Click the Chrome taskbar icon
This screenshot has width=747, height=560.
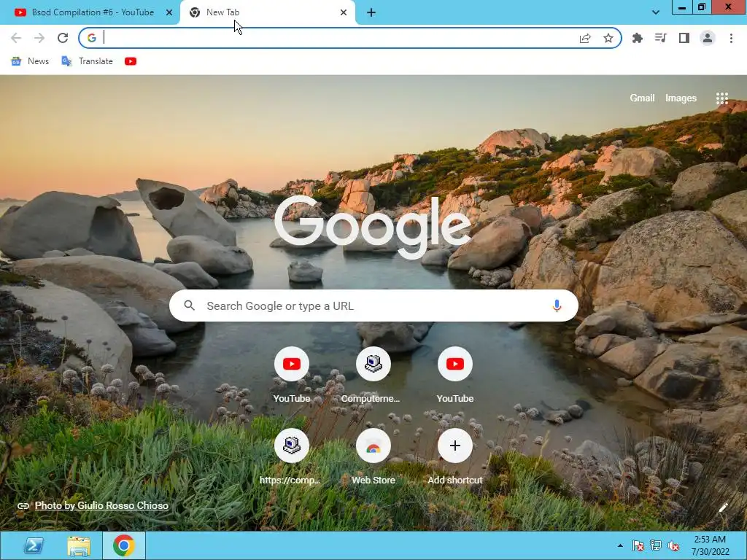pos(124,545)
